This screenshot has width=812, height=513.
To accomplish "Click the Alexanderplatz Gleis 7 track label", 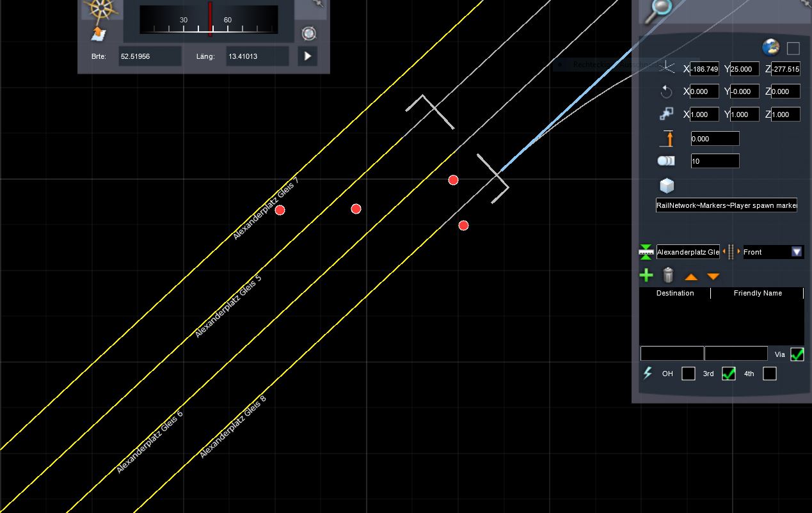I will tap(266, 209).
